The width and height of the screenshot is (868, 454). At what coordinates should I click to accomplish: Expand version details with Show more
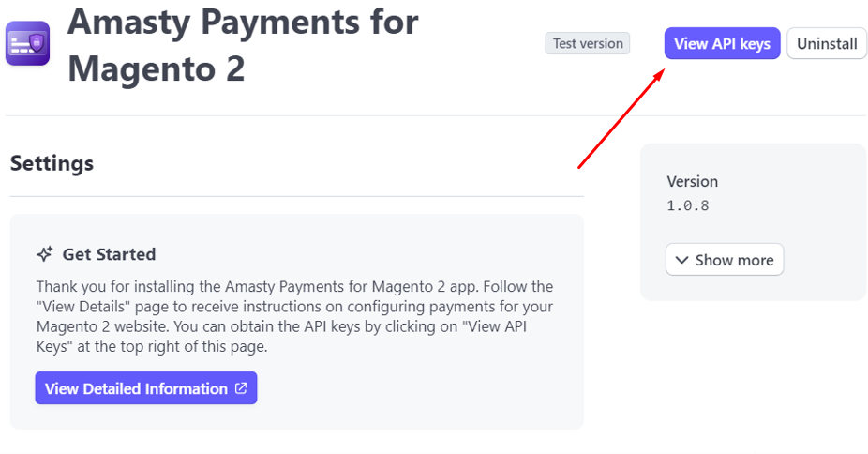pos(725,260)
